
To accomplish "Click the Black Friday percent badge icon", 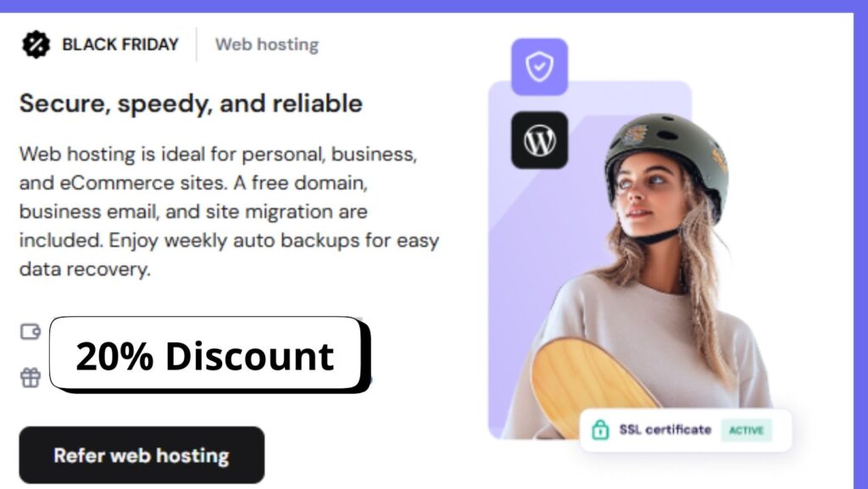I will [x=36, y=44].
